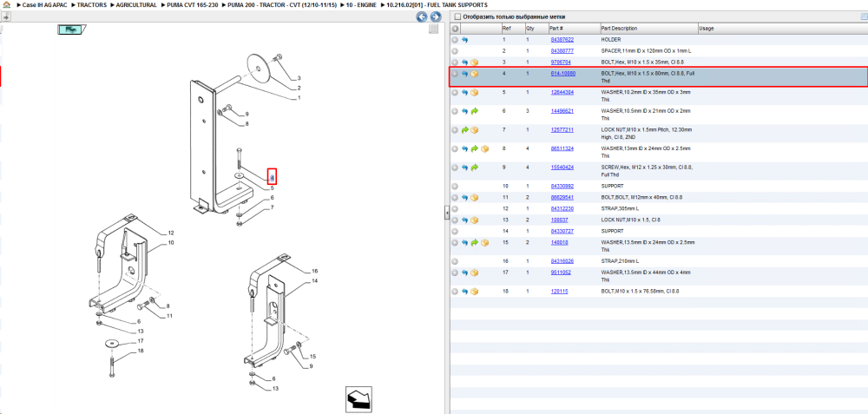Click the previous page blue arrow

point(421,17)
